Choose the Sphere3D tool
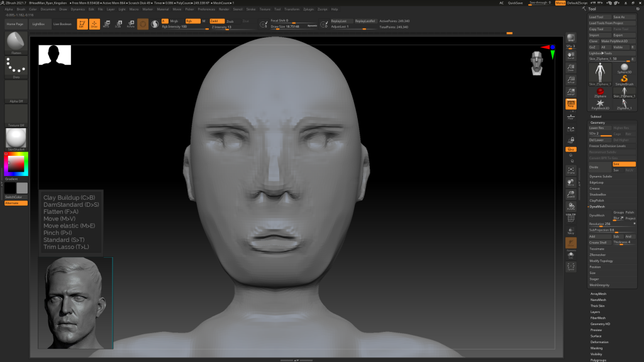644x362 pixels. (x=624, y=69)
